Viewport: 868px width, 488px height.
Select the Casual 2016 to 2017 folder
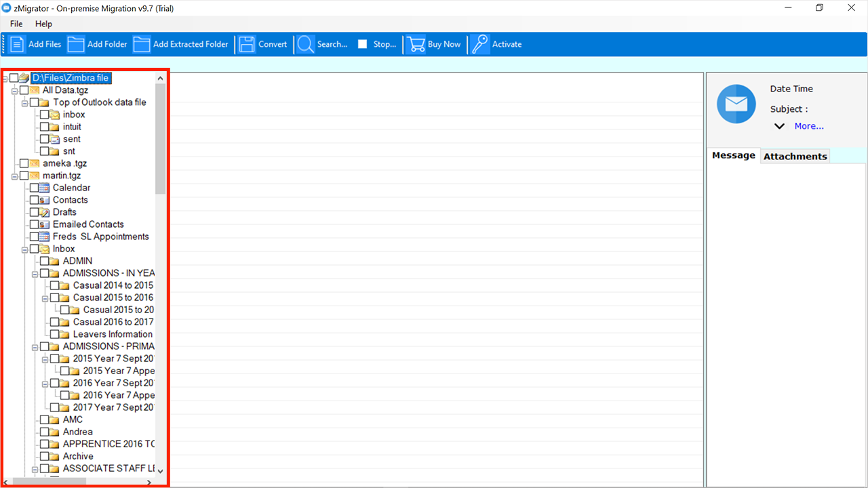(113, 322)
